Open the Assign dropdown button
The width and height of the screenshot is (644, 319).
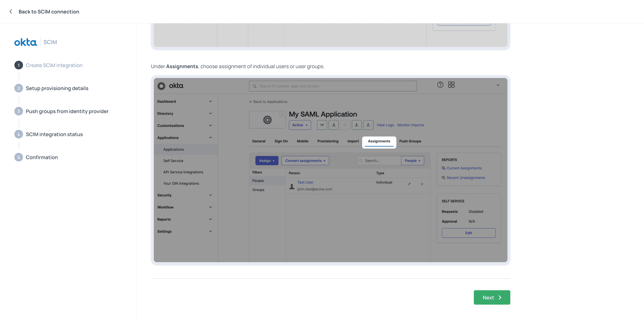click(x=267, y=161)
